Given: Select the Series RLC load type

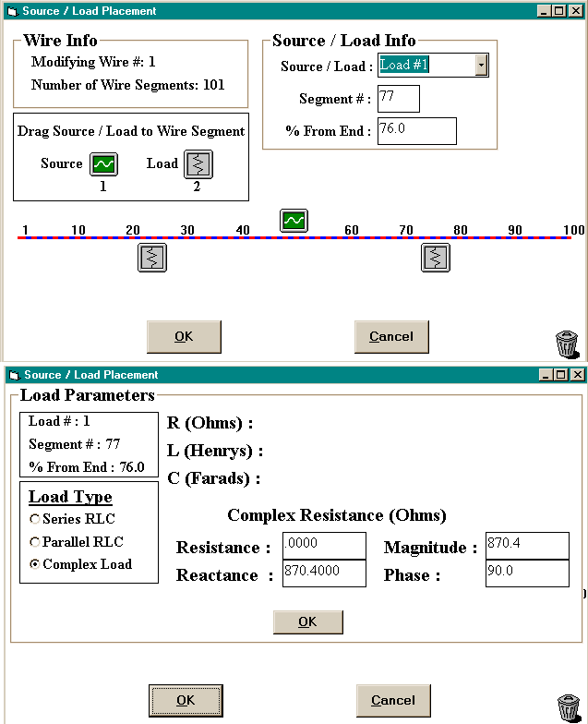Looking at the screenshot, I should click(x=35, y=520).
